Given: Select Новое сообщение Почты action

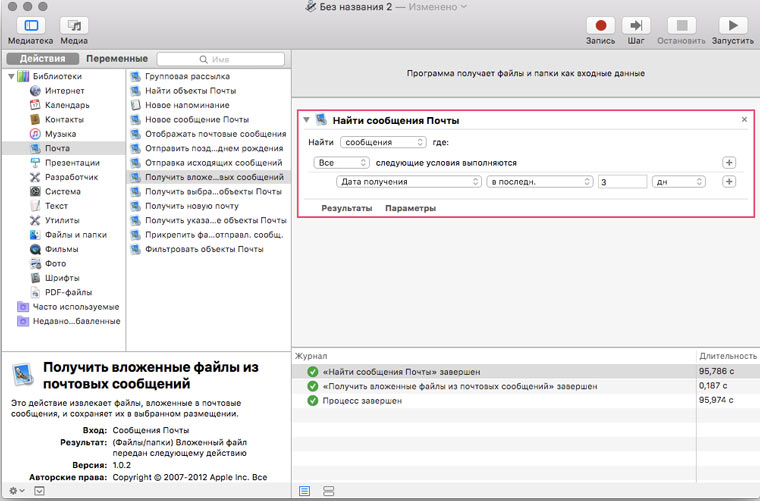Looking at the screenshot, I should click(197, 119).
